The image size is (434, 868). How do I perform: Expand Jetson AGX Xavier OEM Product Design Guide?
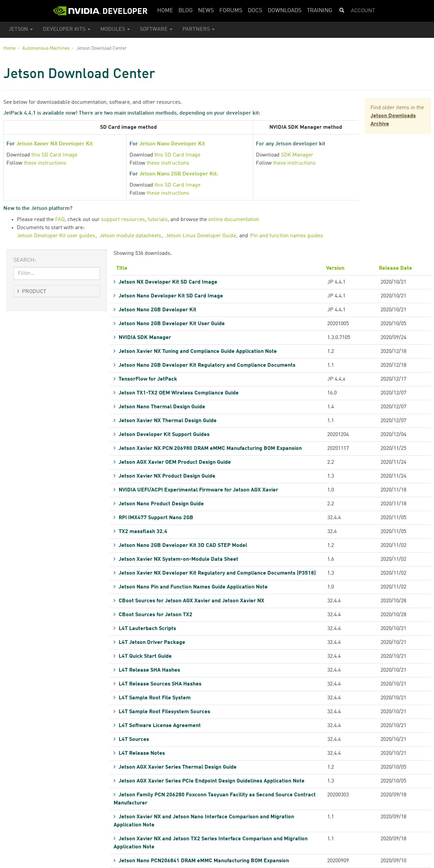point(174,462)
